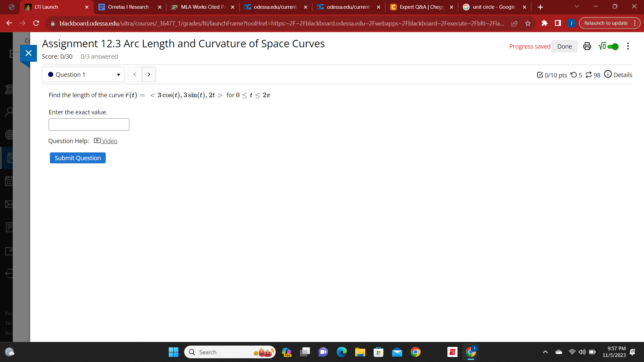
Task: Click the Submit Question button
Action: [x=77, y=158]
